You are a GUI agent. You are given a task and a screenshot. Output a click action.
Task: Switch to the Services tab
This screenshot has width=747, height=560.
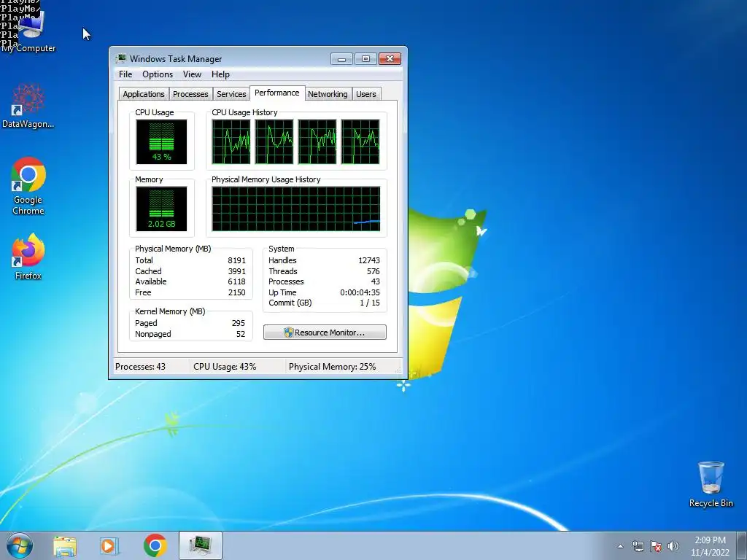[x=231, y=94]
